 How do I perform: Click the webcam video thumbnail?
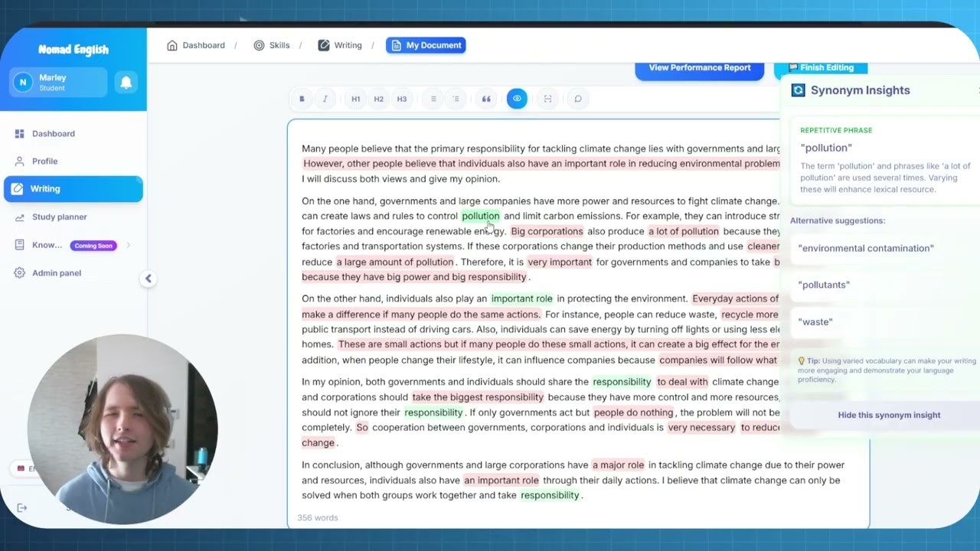[122, 429]
